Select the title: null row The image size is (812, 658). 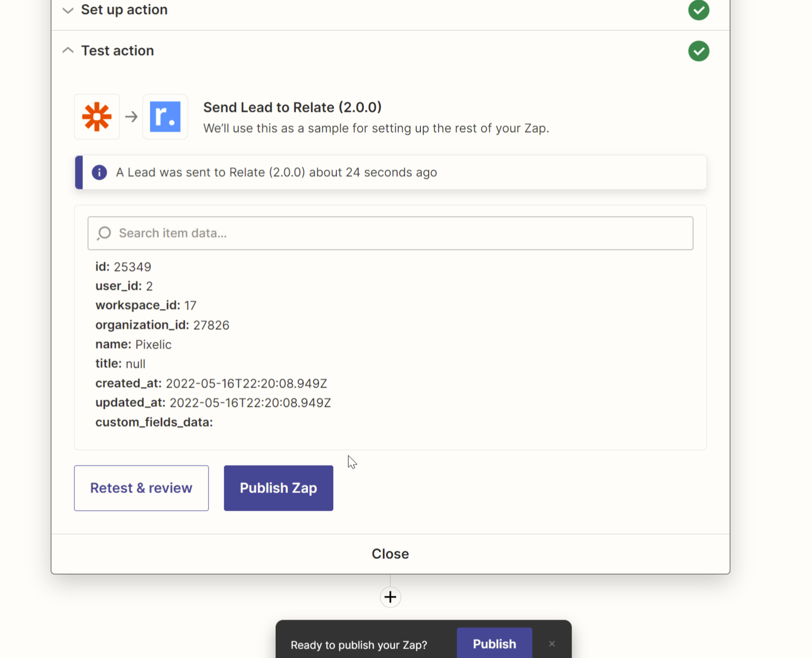(120, 364)
